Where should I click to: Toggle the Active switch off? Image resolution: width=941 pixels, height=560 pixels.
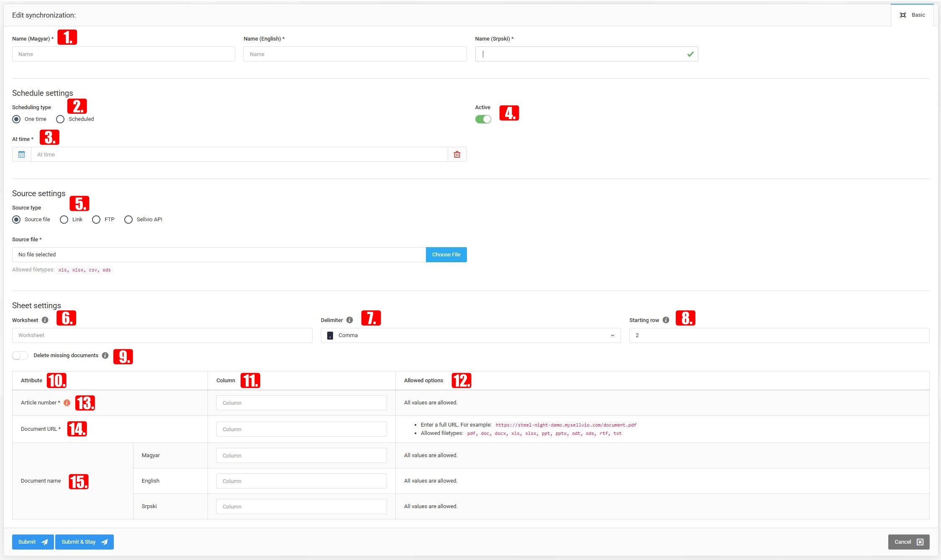[x=483, y=119]
